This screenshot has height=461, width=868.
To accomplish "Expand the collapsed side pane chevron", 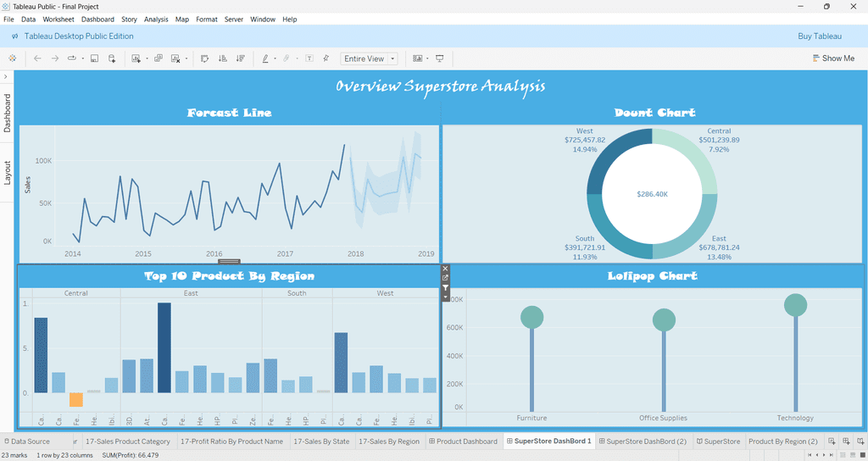I will (6, 76).
